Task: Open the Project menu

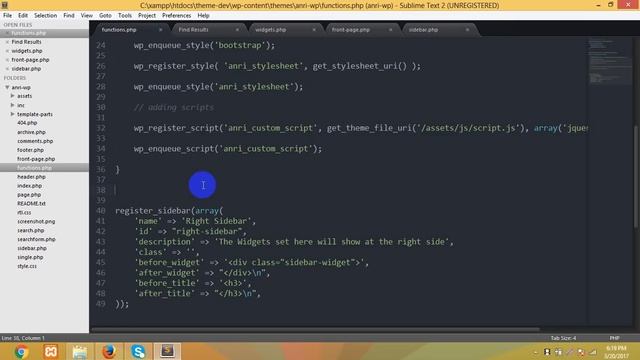Action: (147, 16)
